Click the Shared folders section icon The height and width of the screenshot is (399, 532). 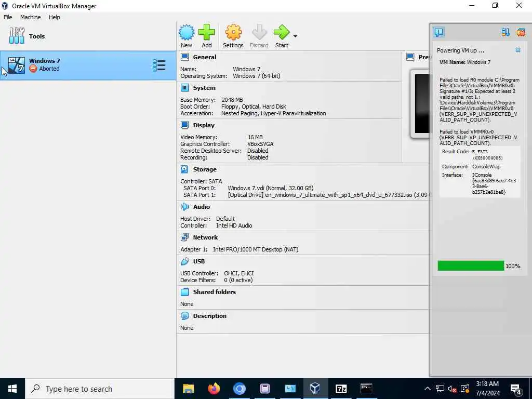[184, 292]
